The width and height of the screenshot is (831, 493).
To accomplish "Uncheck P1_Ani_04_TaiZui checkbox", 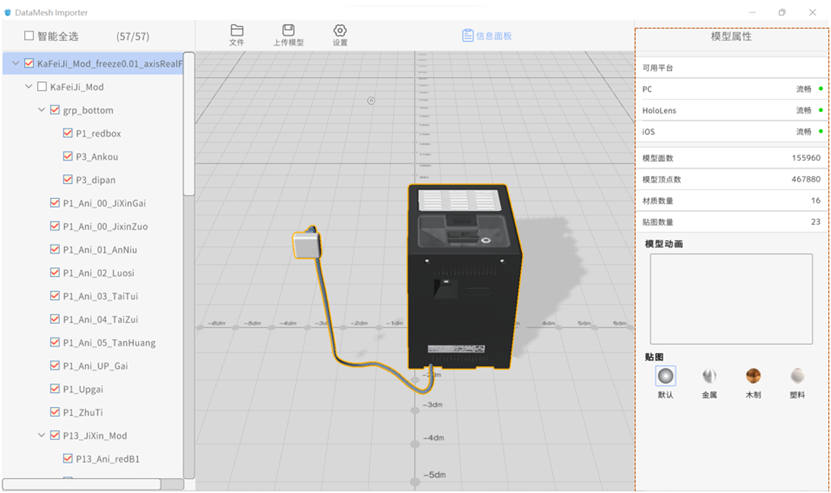I will click(x=55, y=319).
